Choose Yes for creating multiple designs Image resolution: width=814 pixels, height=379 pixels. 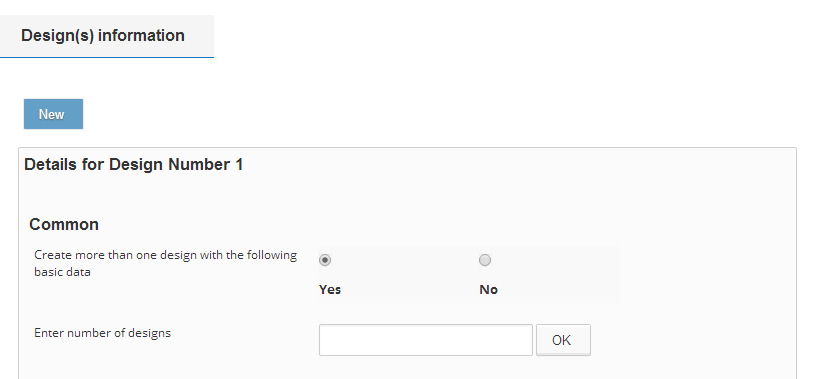click(325, 260)
